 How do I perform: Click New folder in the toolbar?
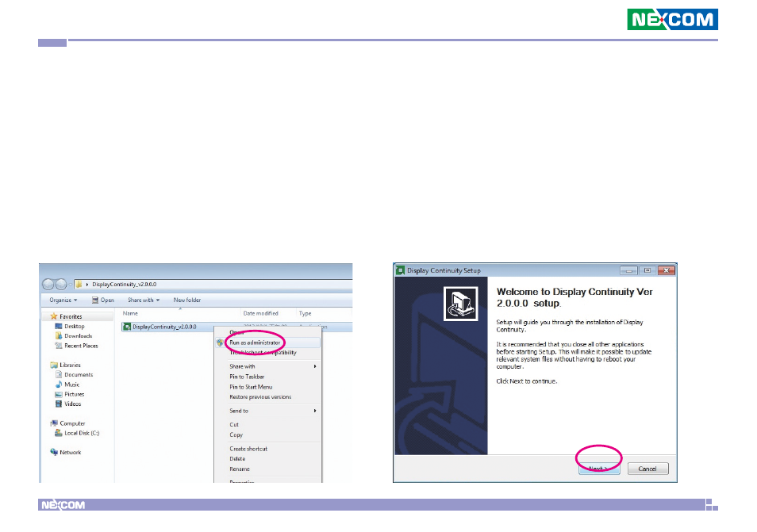(186, 300)
